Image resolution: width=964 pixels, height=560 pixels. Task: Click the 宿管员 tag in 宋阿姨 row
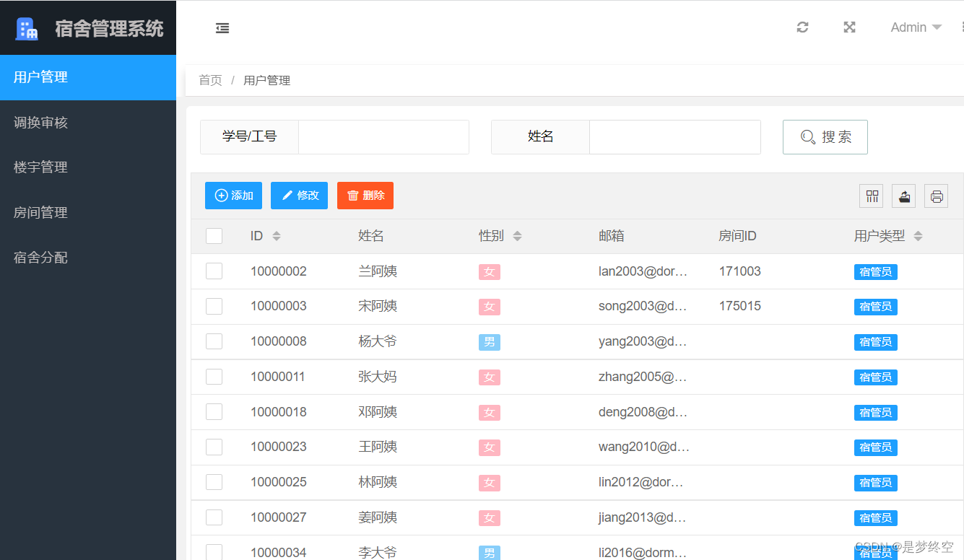pyautogui.click(x=876, y=307)
